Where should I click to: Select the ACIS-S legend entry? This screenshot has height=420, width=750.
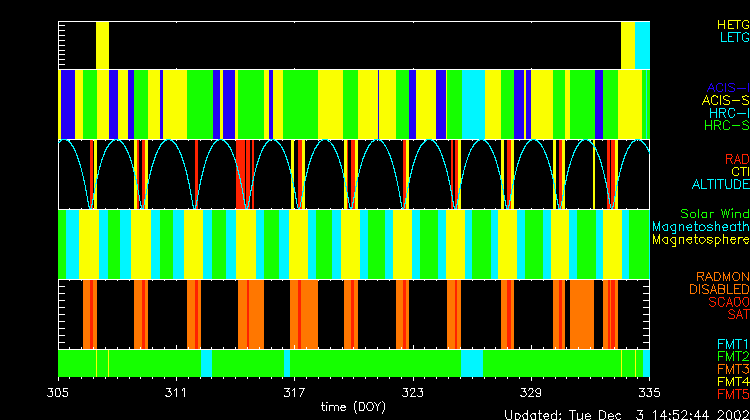coord(725,101)
